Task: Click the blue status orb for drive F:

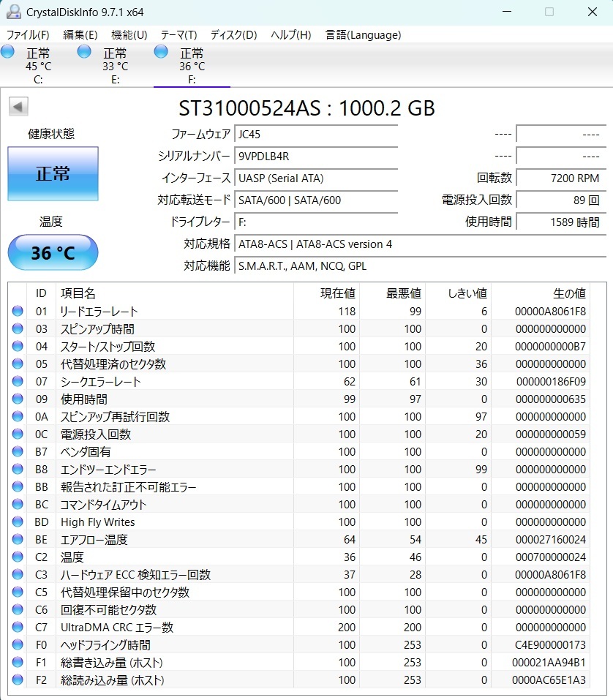Action: (x=161, y=51)
